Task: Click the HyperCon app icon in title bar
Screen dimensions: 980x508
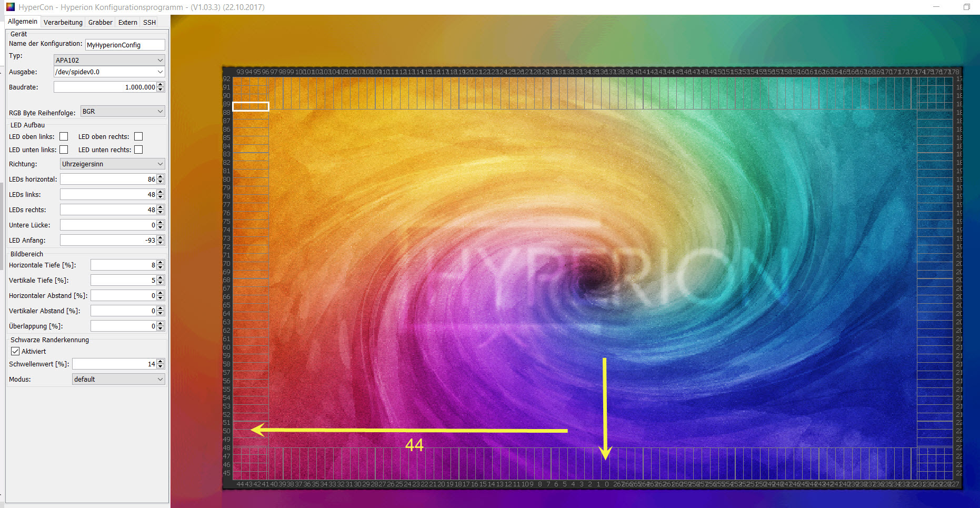Action: pos(10,7)
